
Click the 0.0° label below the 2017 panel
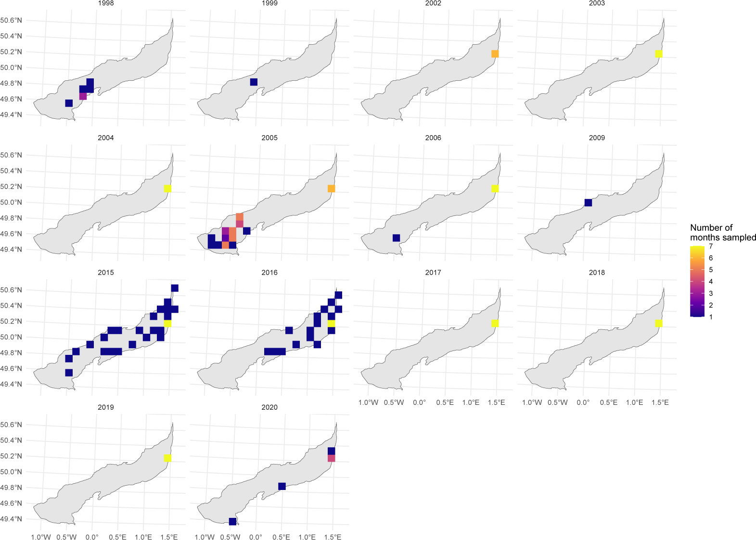click(420, 402)
